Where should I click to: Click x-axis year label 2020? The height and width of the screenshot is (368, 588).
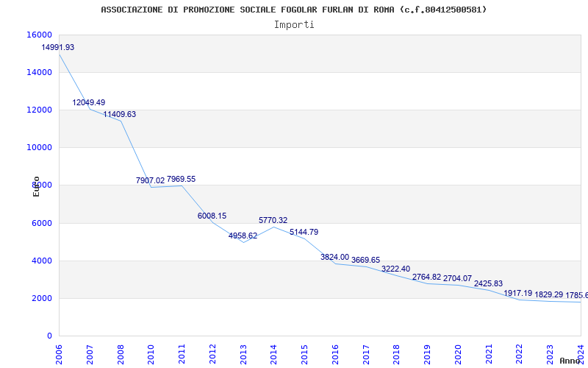click(458, 355)
